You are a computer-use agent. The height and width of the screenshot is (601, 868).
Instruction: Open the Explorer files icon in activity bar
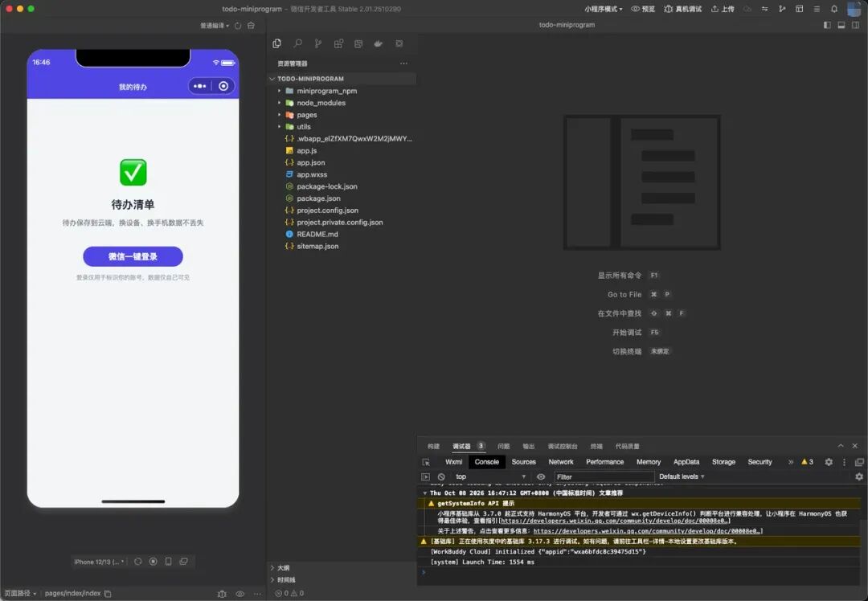coord(276,43)
